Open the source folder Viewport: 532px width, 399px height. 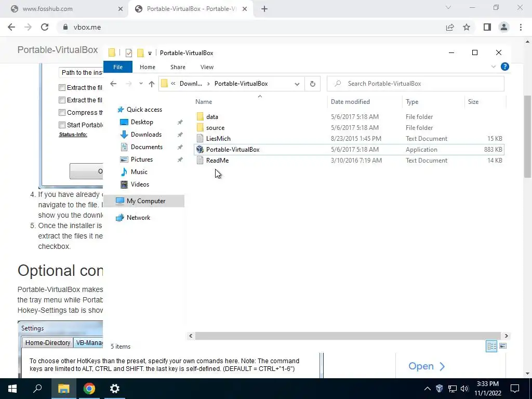[215, 128]
